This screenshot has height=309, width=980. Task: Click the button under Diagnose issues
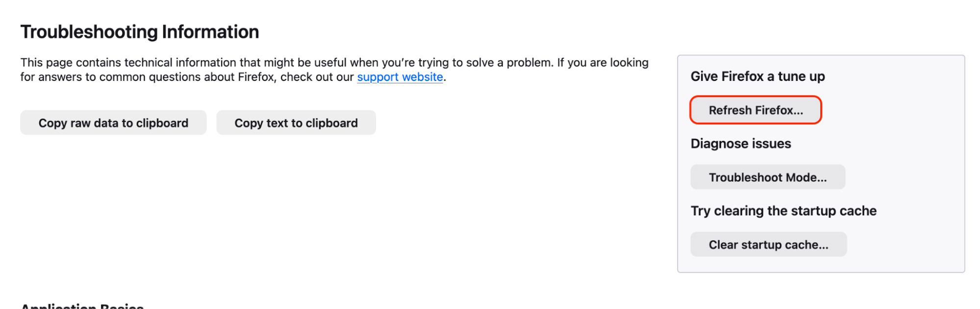click(767, 177)
